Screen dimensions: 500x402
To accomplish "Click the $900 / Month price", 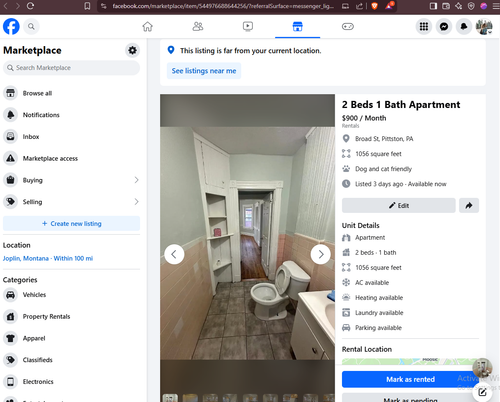I will pos(364,118).
